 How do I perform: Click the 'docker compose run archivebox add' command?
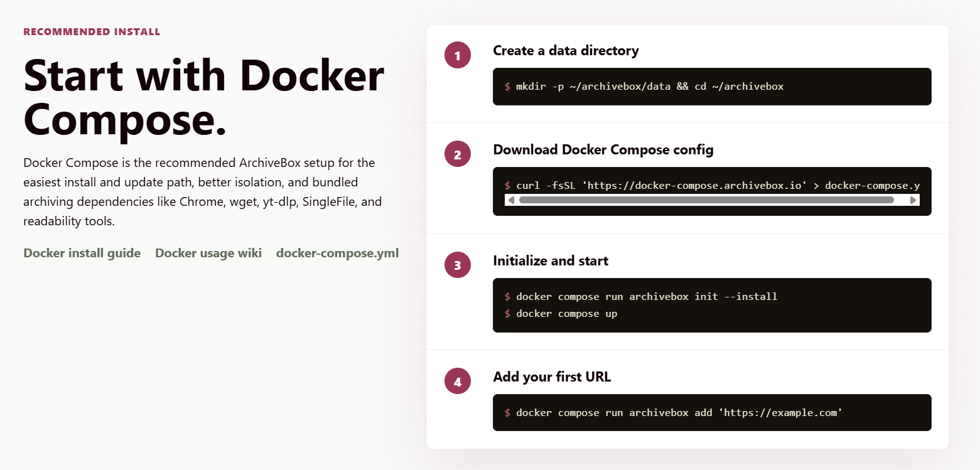[679, 412]
